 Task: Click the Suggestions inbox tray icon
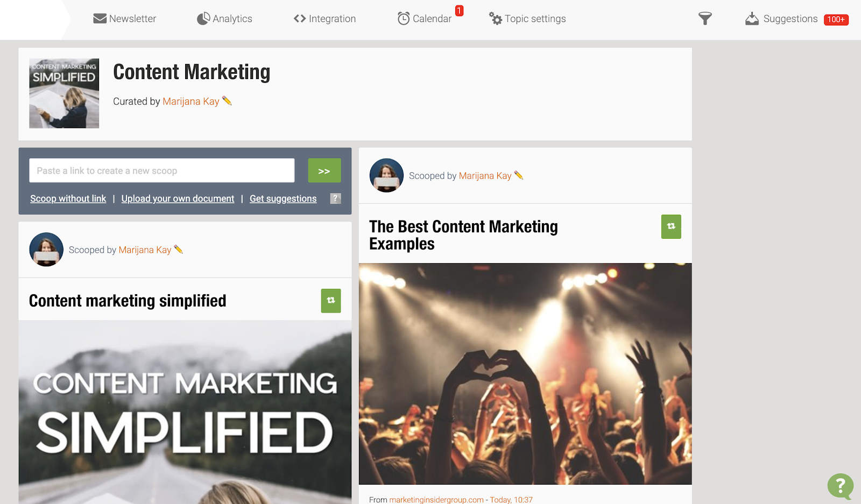pos(752,19)
